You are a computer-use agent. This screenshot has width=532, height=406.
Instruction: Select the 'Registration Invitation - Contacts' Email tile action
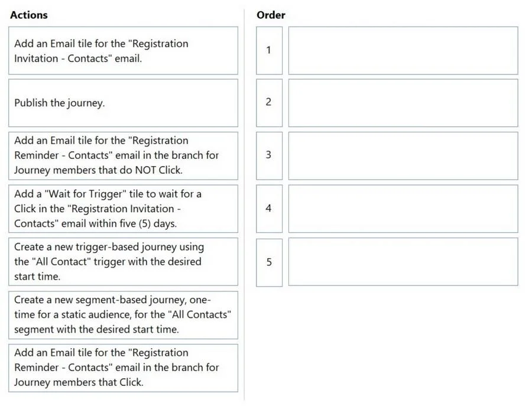click(123, 51)
